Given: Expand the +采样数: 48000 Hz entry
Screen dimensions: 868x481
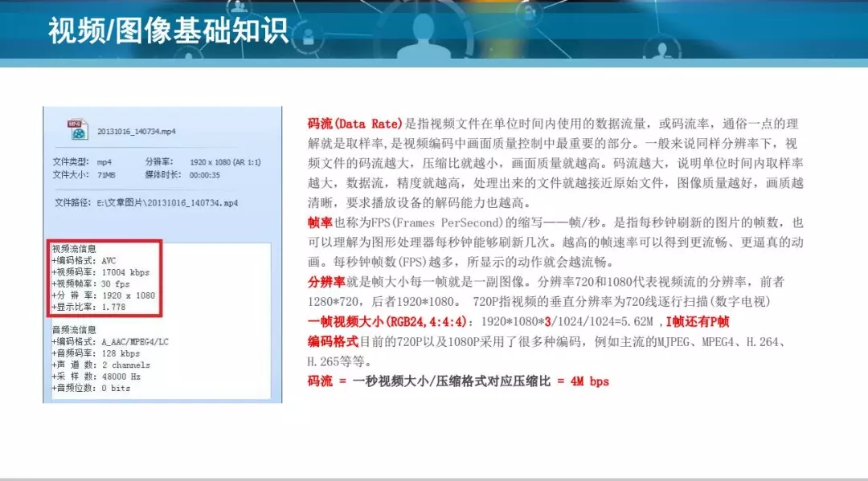Looking at the screenshot, I should [96, 377].
